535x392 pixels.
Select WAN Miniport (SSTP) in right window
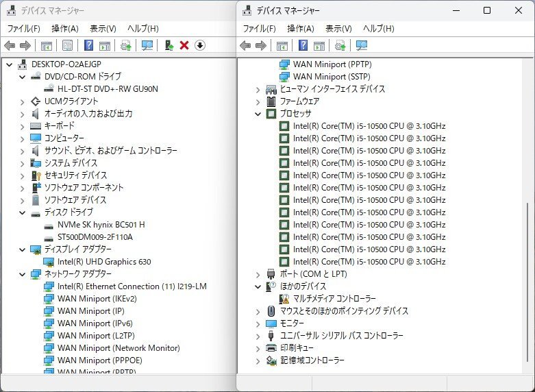[x=332, y=77]
